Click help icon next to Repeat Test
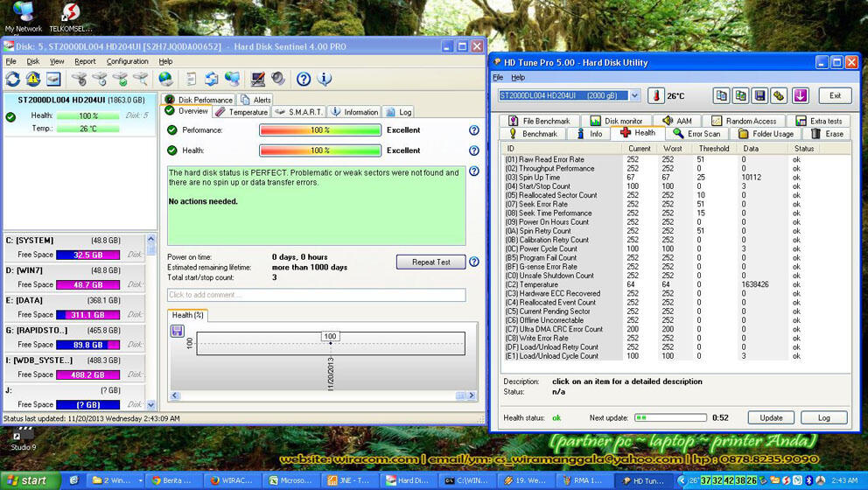Image resolution: width=868 pixels, height=490 pixels. 474,262
